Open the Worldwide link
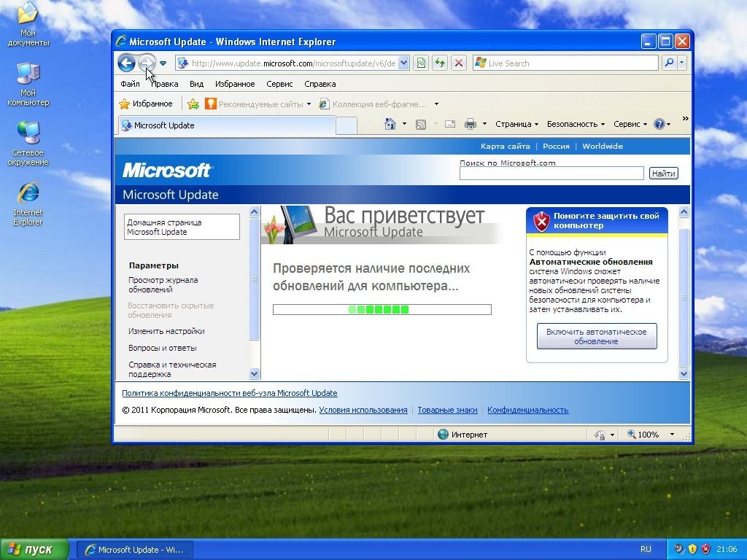Screen dimensions: 747x560 pyautogui.click(x=602, y=146)
